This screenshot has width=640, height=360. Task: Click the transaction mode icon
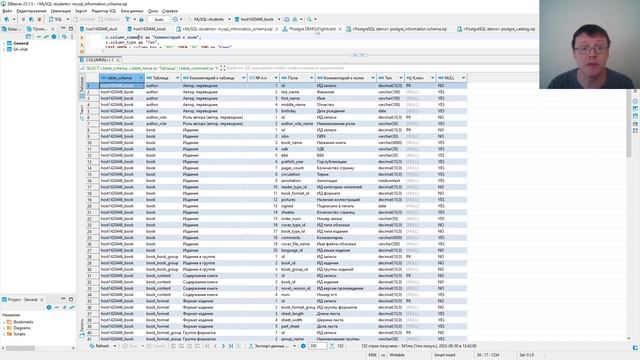[128, 19]
